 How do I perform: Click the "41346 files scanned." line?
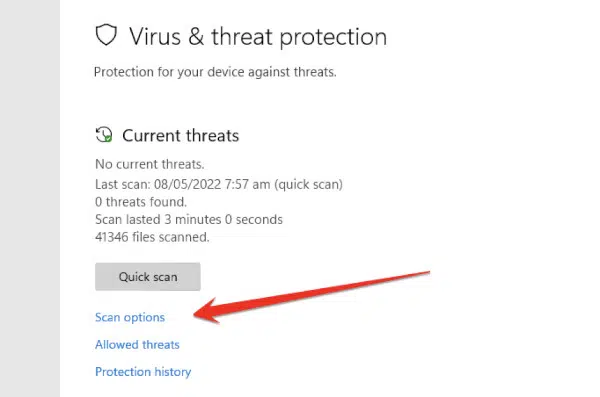152,237
